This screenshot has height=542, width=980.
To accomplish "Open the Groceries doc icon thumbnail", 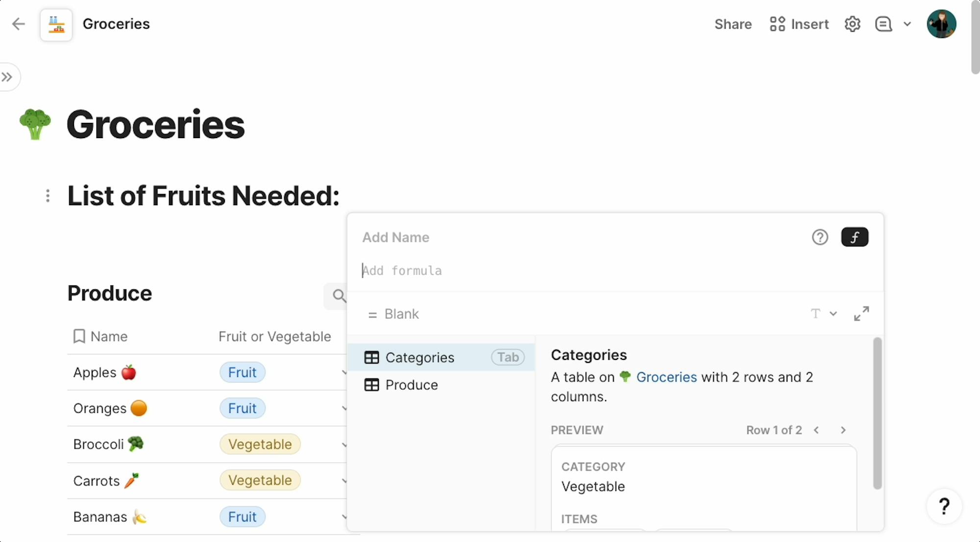I will coord(56,24).
